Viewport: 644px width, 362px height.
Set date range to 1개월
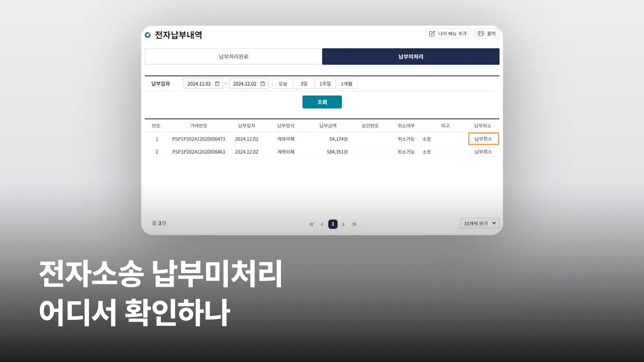[347, 84]
